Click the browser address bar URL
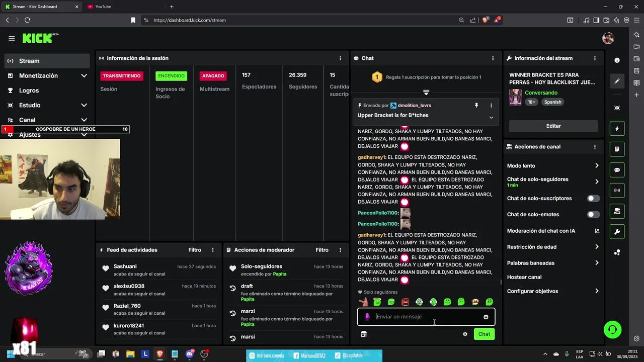This screenshot has height=362, width=644. (x=190, y=20)
